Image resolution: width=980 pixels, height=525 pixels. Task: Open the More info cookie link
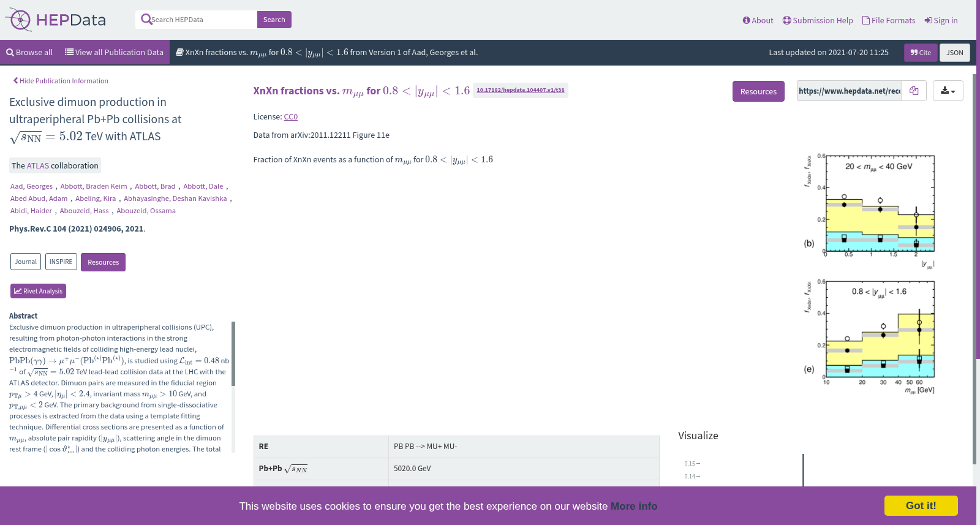[x=634, y=506]
